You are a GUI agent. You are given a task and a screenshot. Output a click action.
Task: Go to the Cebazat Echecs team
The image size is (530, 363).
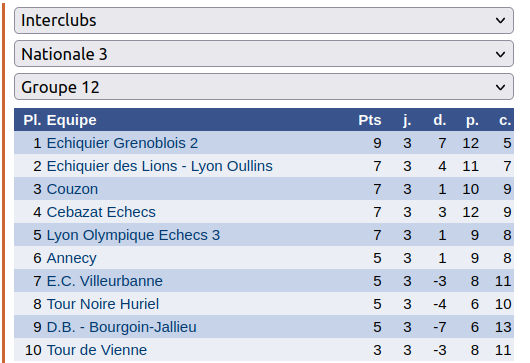[x=101, y=212]
